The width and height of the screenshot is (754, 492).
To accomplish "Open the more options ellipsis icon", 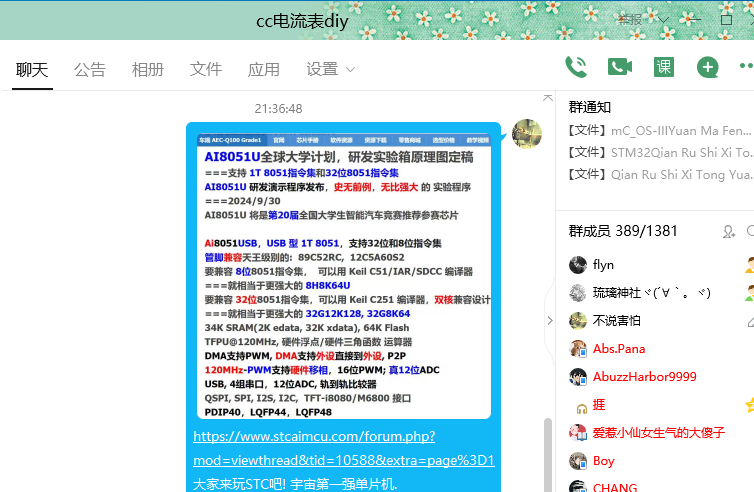I will point(746,66).
